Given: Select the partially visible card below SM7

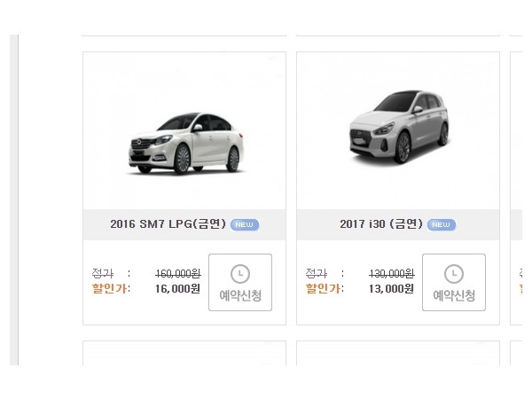Looking at the screenshot, I should (x=184, y=353).
